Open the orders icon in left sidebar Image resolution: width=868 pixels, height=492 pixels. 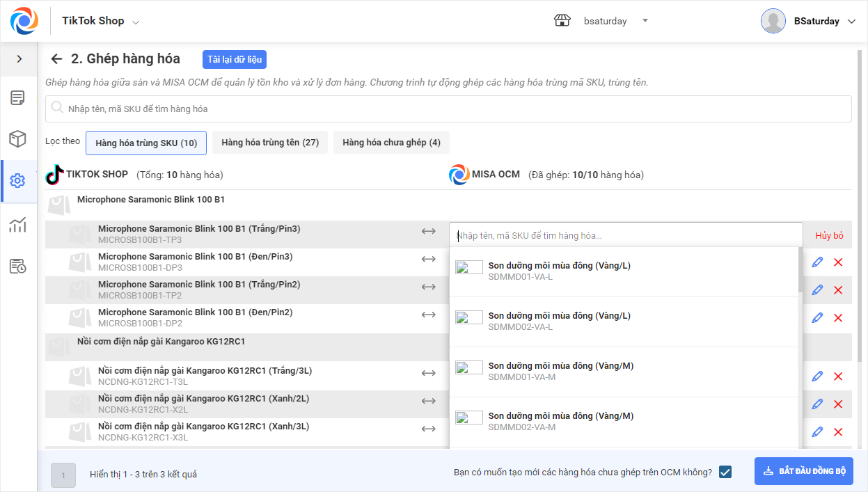click(x=18, y=97)
